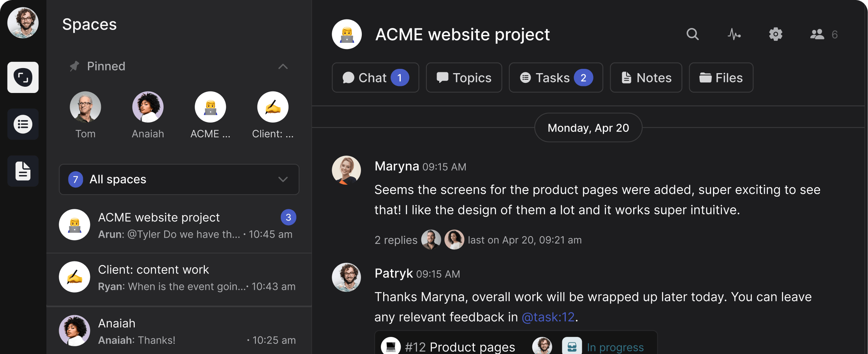The image size is (868, 354).
Task: Open the Notes tab
Action: point(646,77)
